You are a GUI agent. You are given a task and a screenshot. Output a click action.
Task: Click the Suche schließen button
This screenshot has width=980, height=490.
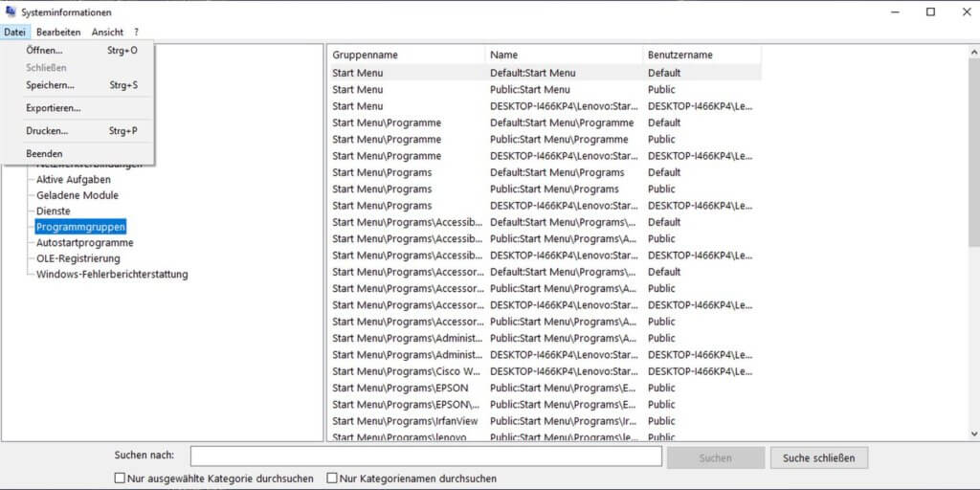pyautogui.click(x=819, y=458)
